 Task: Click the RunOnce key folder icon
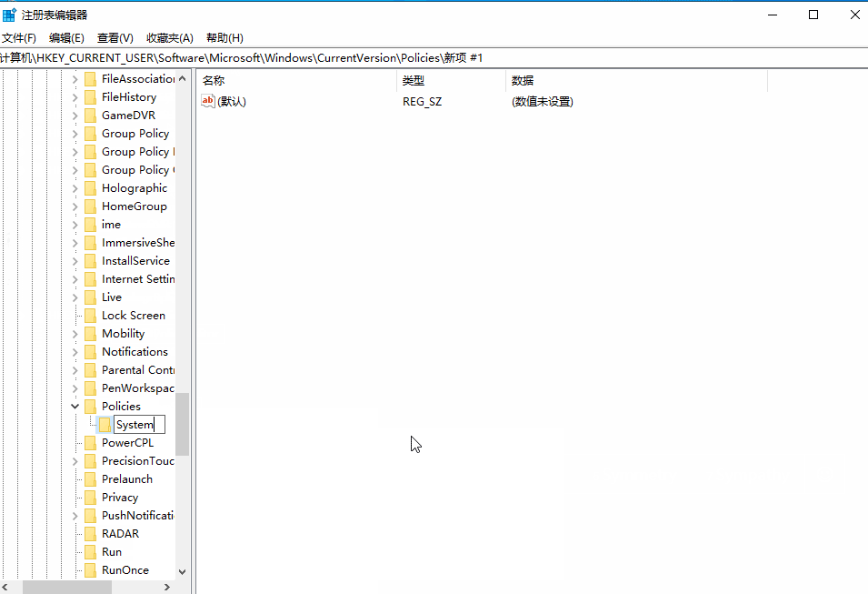pos(90,569)
